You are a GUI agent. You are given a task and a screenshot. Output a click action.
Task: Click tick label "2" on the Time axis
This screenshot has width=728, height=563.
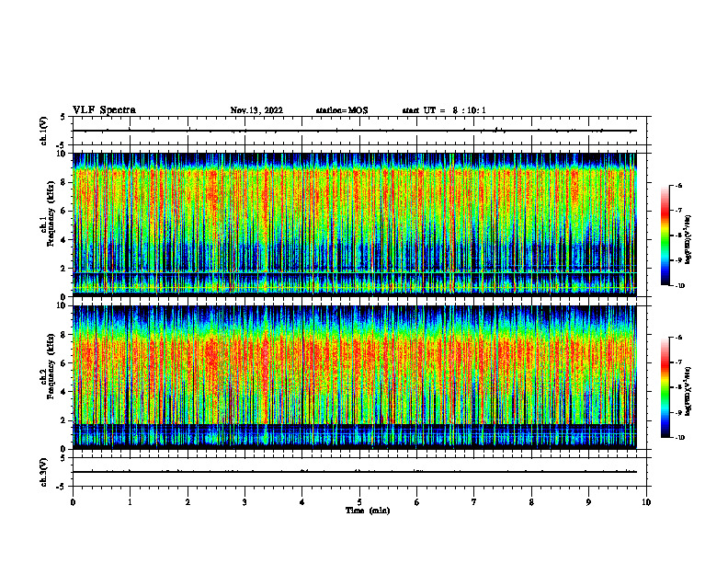click(x=188, y=502)
